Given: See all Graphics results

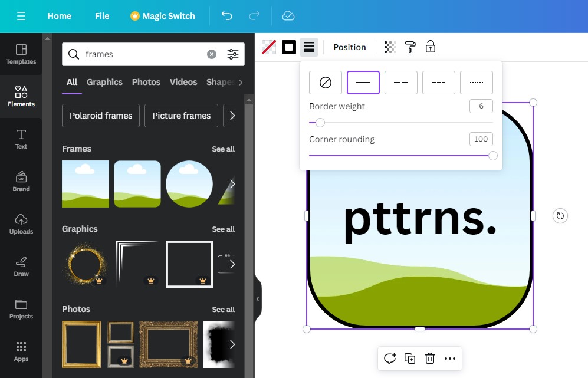Looking at the screenshot, I should tap(223, 229).
